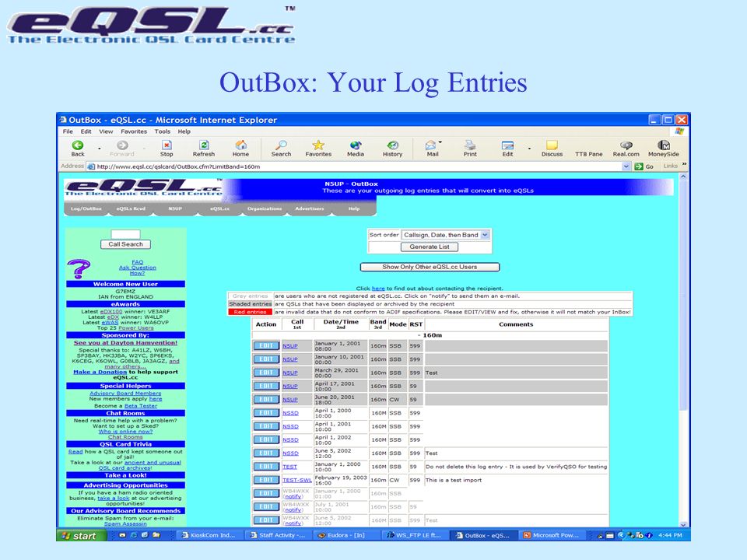Open the Help menu in menu bar
747x560 pixels.
tap(184, 131)
